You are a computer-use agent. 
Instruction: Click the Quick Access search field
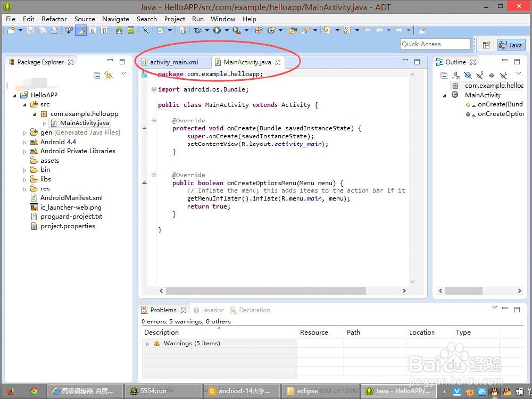436,44
